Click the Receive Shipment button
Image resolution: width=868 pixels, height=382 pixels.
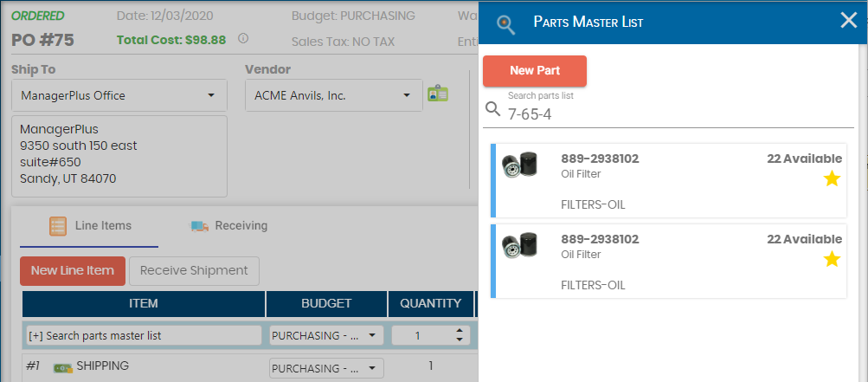pos(194,270)
